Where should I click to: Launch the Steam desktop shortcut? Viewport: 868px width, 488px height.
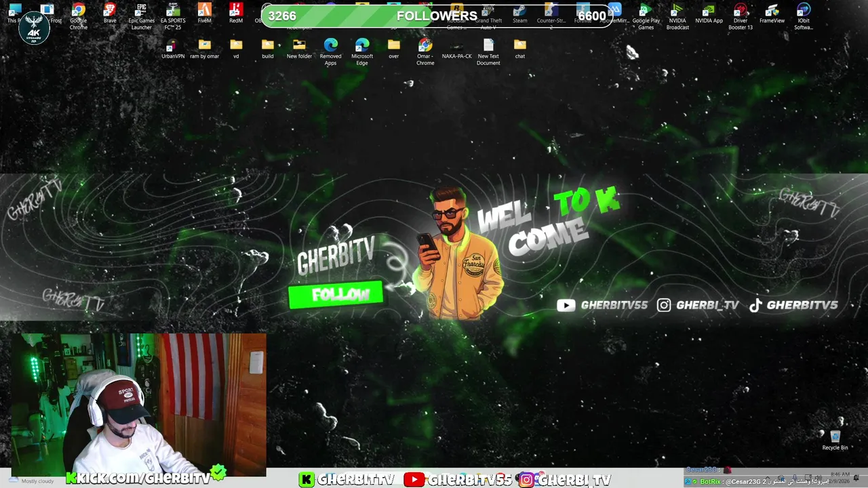520,14
